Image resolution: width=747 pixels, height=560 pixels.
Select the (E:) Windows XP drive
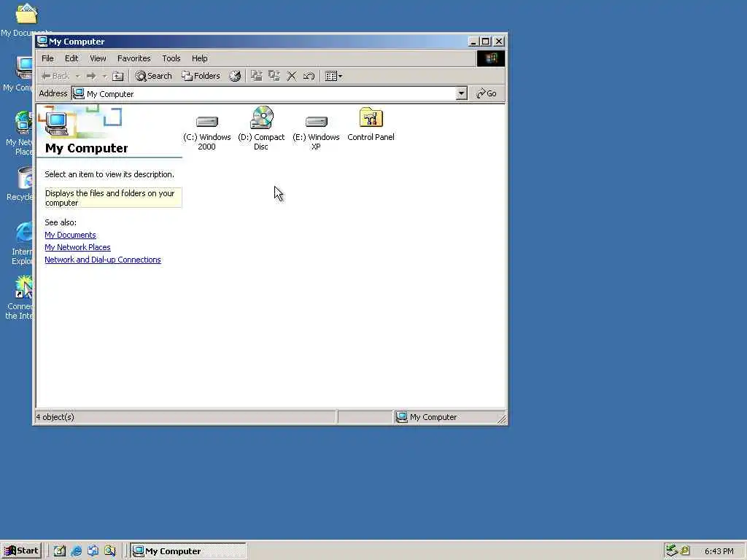tap(316, 131)
